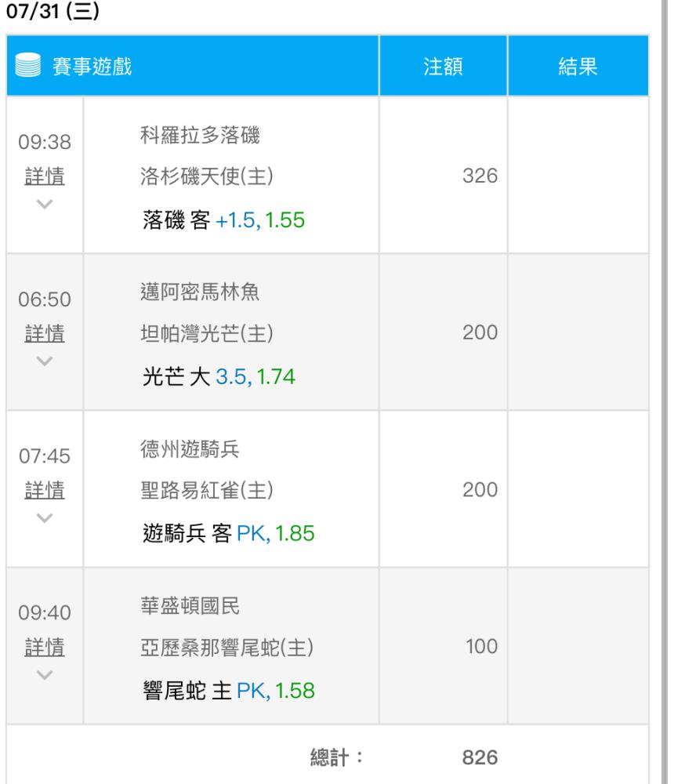Open 詳情 link for 09:40 match
The width and height of the screenshot is (674, 784).
click(x=45, y=647)
